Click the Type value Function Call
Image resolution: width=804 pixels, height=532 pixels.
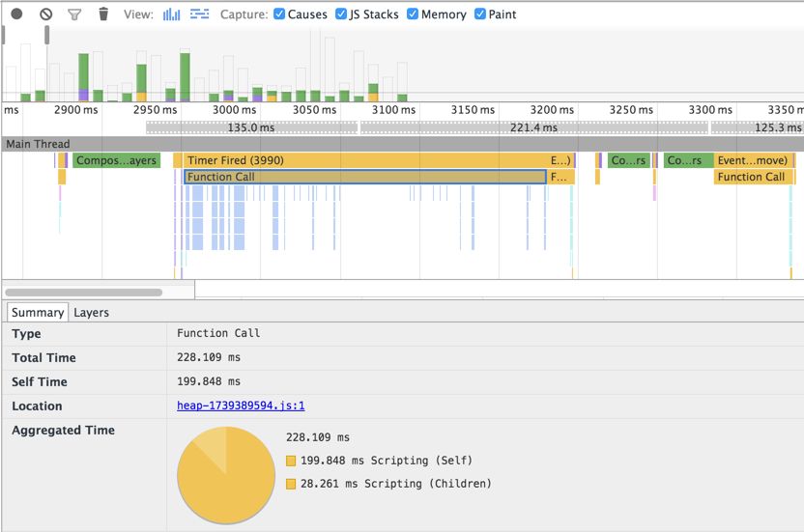[218, 333]
